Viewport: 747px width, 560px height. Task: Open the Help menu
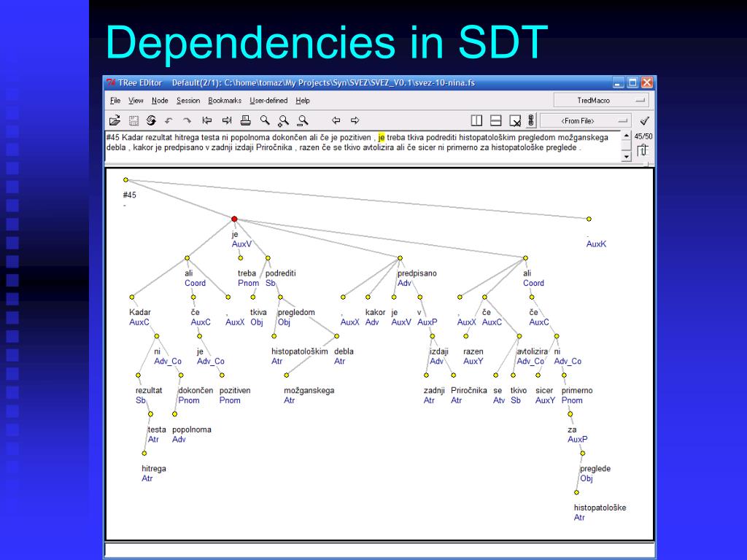click(303, 101)
